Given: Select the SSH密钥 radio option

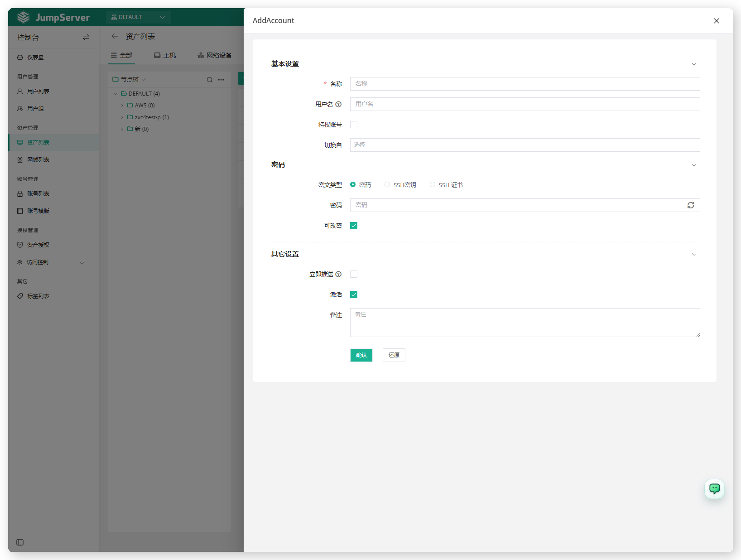Looking at the screenshot, I should [387, 185].
